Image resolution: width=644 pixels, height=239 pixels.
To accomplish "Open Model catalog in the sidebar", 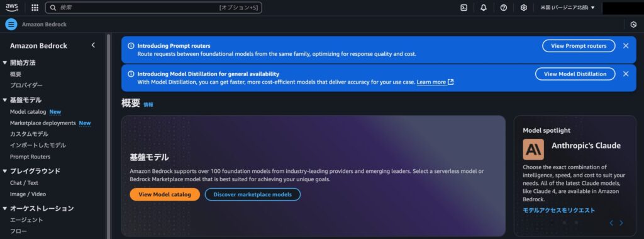I will click(x=28, y=112).
